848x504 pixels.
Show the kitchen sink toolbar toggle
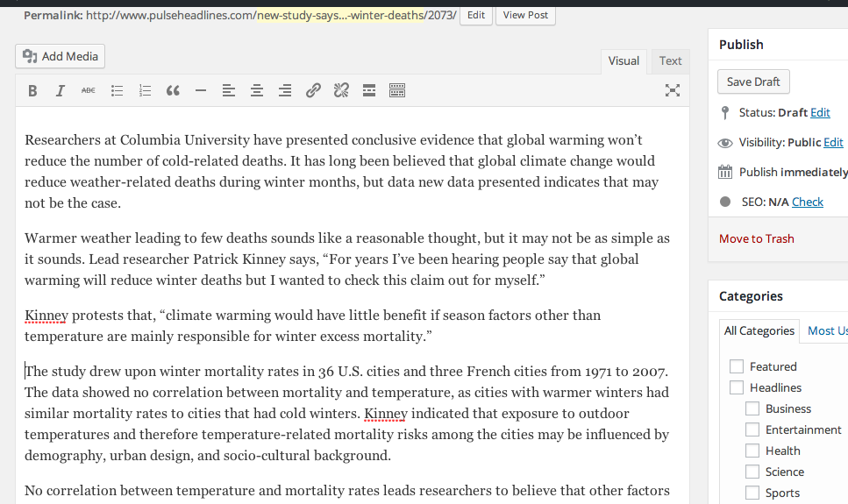(397, 90)
